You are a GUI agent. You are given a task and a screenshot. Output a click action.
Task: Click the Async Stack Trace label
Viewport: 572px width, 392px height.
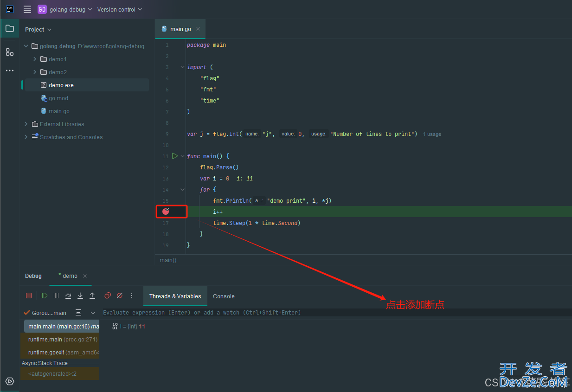click(45, 363)
